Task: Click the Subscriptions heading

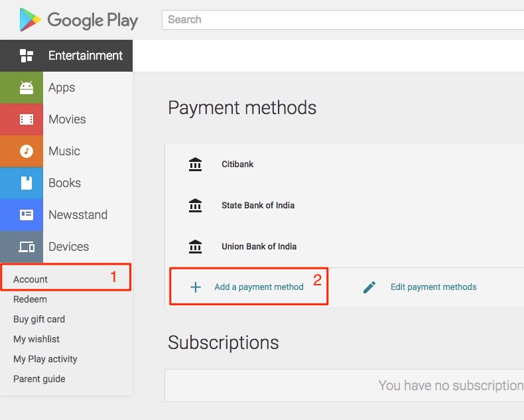Action: [224, 343]
